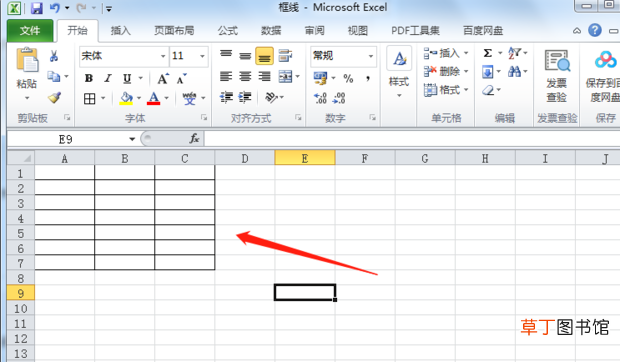Image resolution: width=620 pixels, height=362 pixels.
Task: Toggle bold formatting
Action: (89, 78)
